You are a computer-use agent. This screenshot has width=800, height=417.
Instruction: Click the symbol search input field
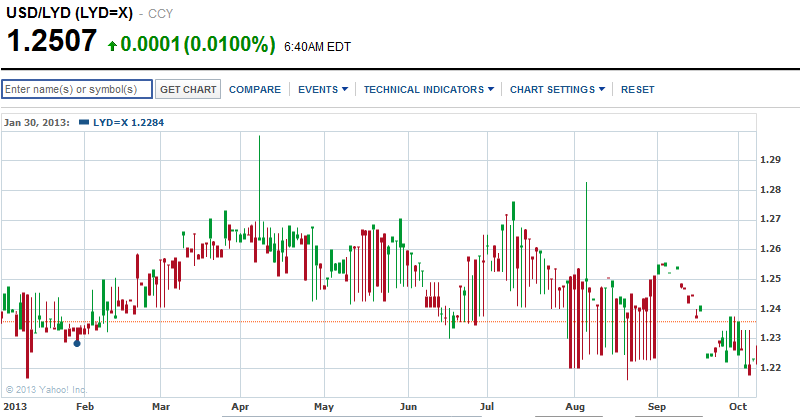(x=77, y=89)
